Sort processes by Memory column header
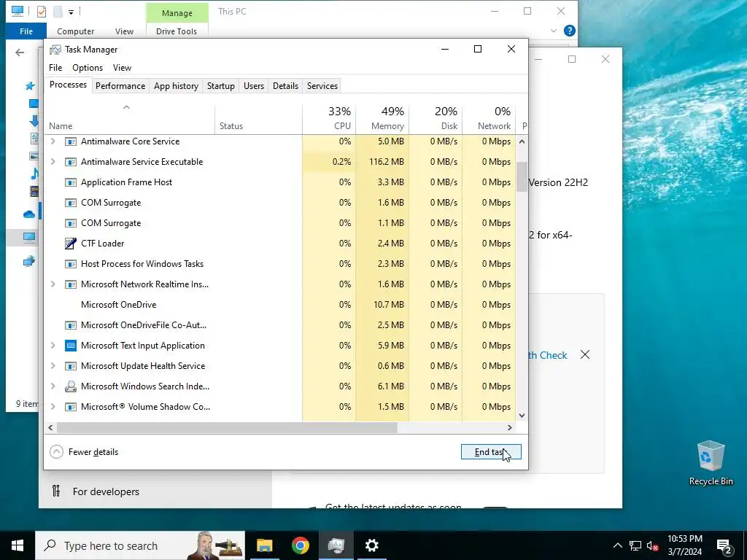The width and height of the screenshot is (747, 560). 382,118
